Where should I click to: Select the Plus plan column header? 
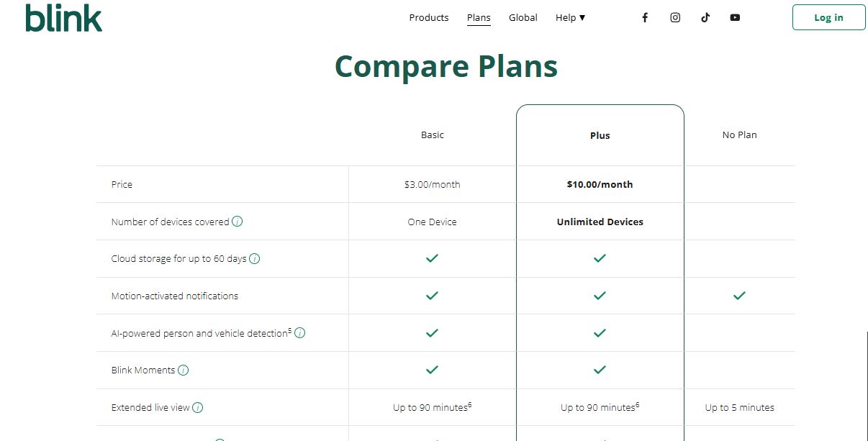pos(600,135)
